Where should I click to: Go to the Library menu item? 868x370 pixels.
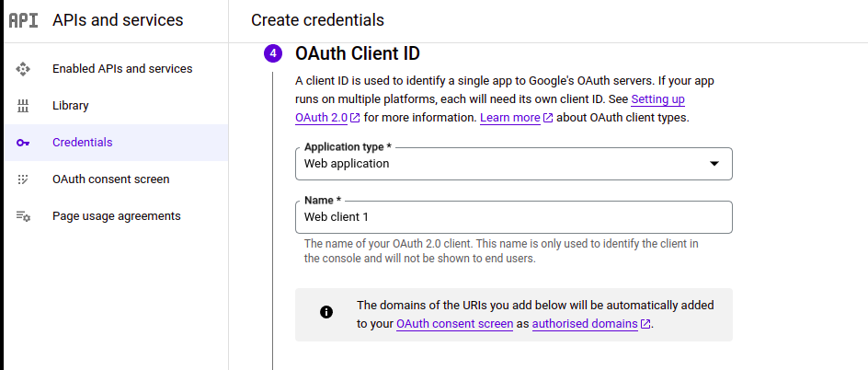(71, 106)
